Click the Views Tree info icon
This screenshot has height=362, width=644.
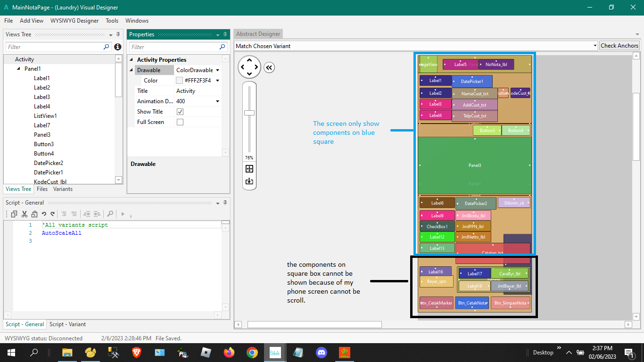pos(118,47)
